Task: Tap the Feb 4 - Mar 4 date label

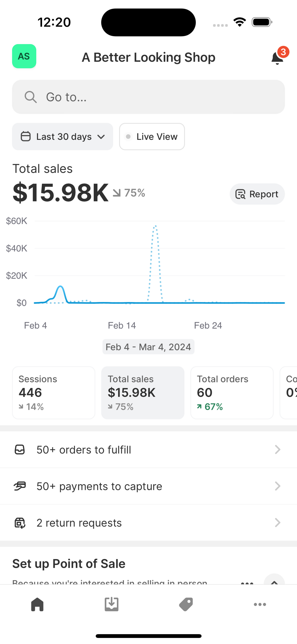Action: click(148, 347)
